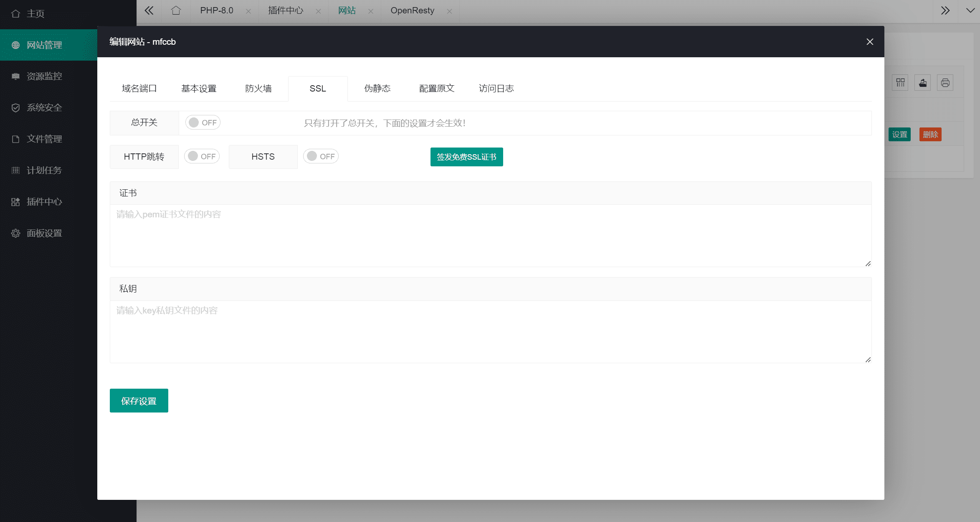Open 面板设置 panel settings

point(44,233)
